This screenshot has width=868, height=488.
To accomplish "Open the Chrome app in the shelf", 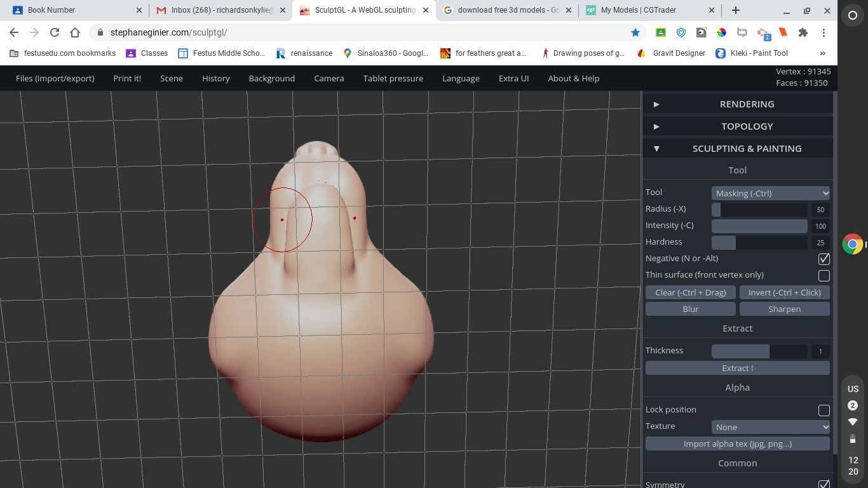I will tap(853, 244).
